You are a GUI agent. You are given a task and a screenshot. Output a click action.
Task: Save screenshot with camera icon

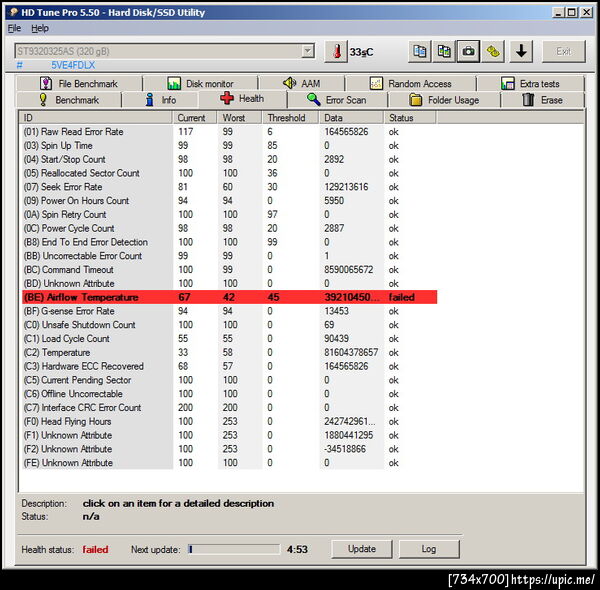click(468, 51)
